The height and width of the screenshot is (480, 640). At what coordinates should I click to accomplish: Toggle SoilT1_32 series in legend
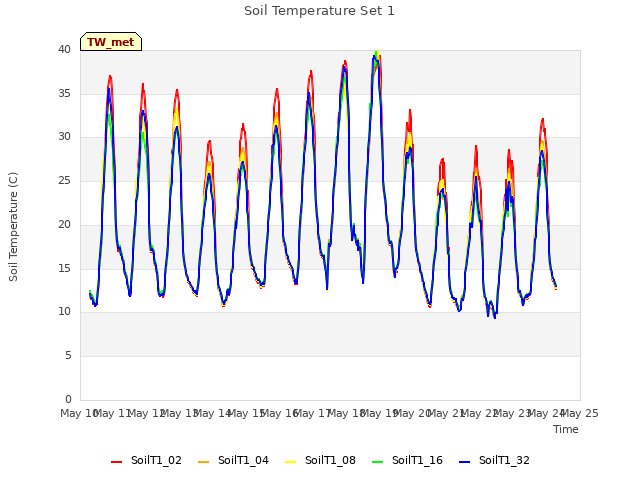[x=494, y=460]
